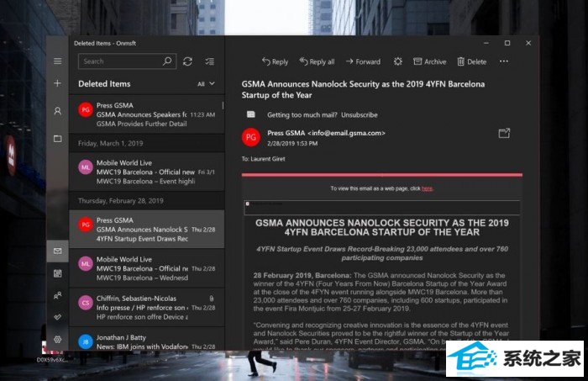The width and height of the screenshot is (588, 381).
Task: Open message in new window icon
Action: [x=504, y=133]
